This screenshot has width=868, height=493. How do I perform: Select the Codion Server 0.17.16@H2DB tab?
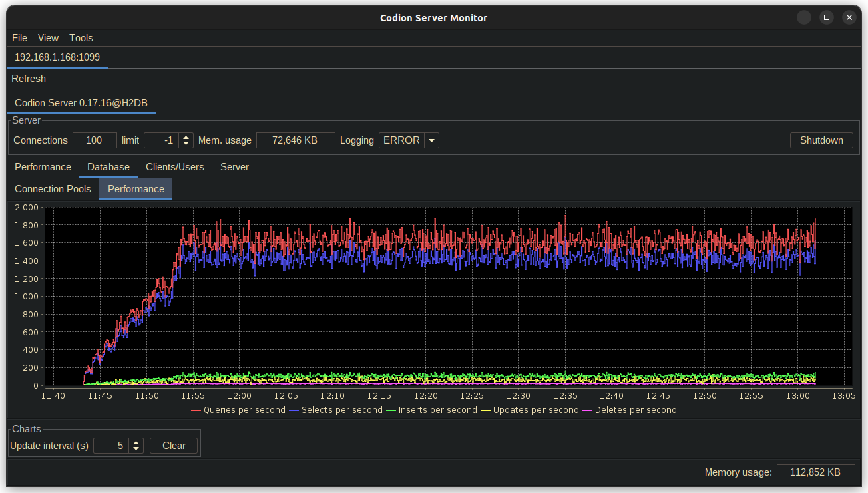pos(80,103)
